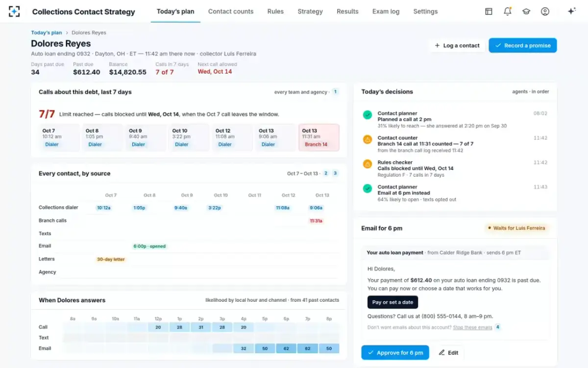Click the Collections Contact Strategy app logo

click(14, 11)
